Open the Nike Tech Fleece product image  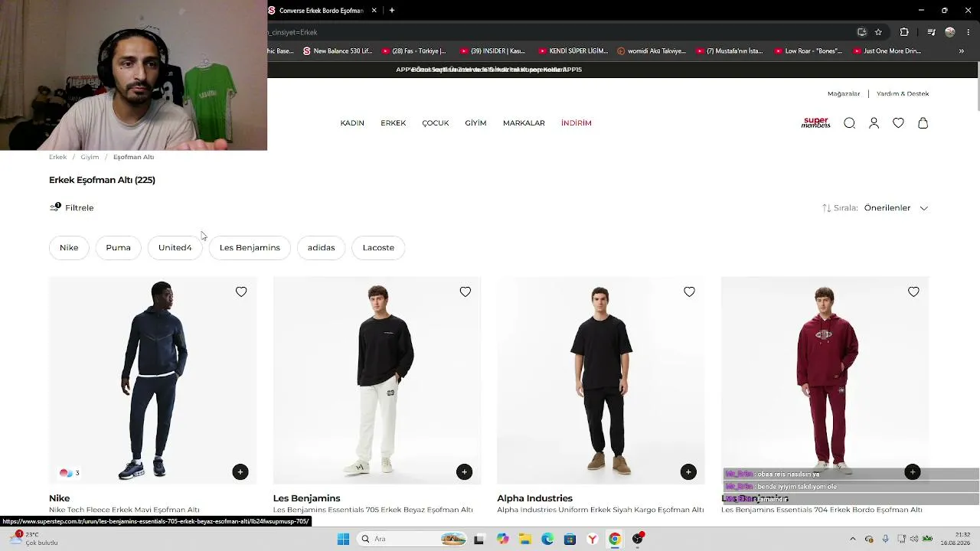tap(153, 380)
